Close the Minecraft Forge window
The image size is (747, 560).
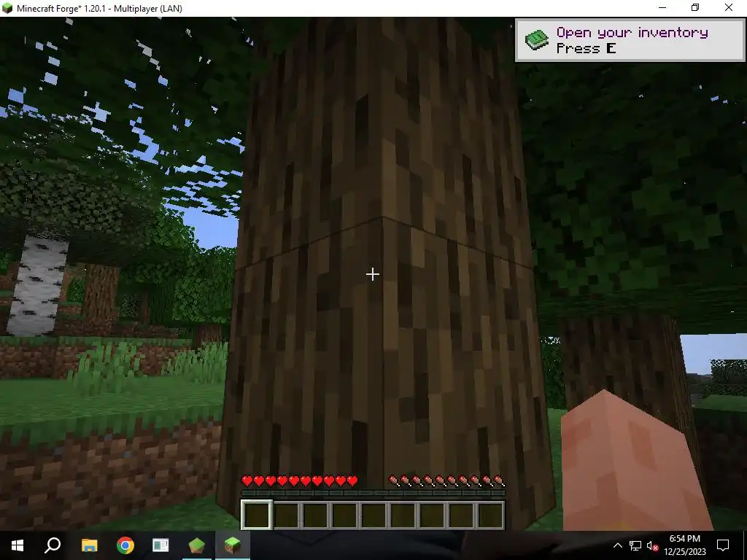(x=729, y=7)
